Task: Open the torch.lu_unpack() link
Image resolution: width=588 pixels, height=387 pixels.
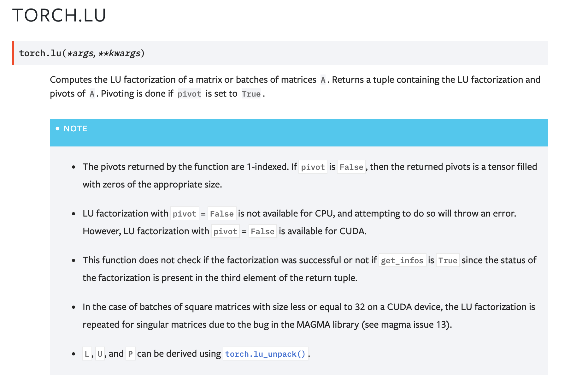Action: tap(265, 354)
